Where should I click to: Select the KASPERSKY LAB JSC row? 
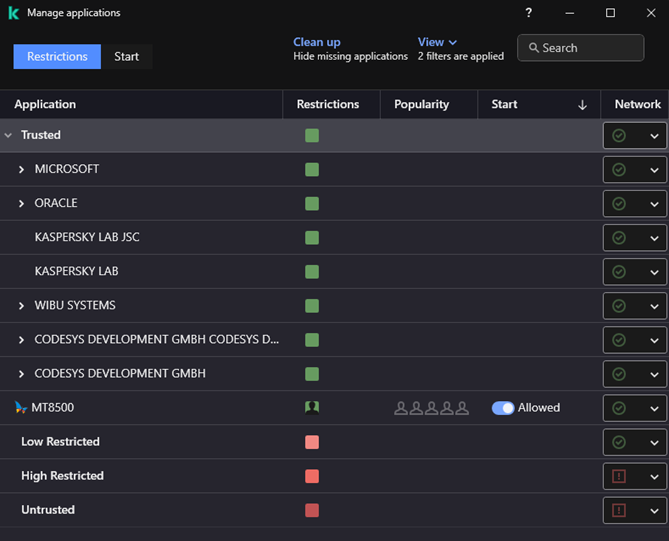pos(334,238)
